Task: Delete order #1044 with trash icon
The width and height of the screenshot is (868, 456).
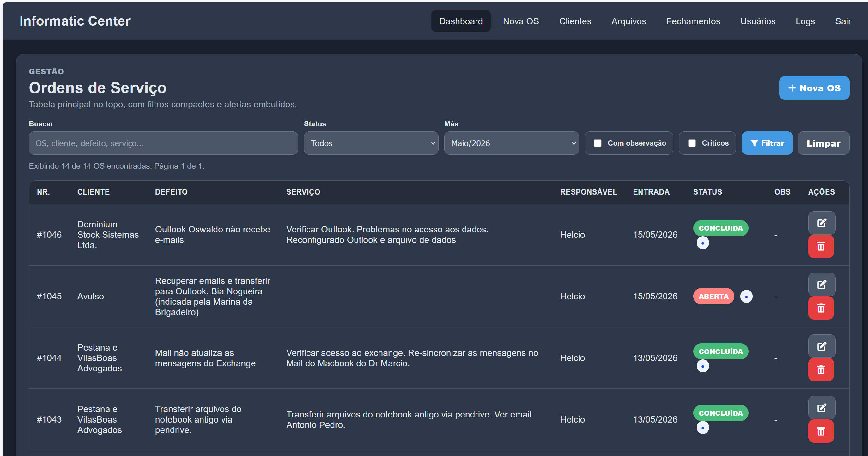Action: click(821, 370)
